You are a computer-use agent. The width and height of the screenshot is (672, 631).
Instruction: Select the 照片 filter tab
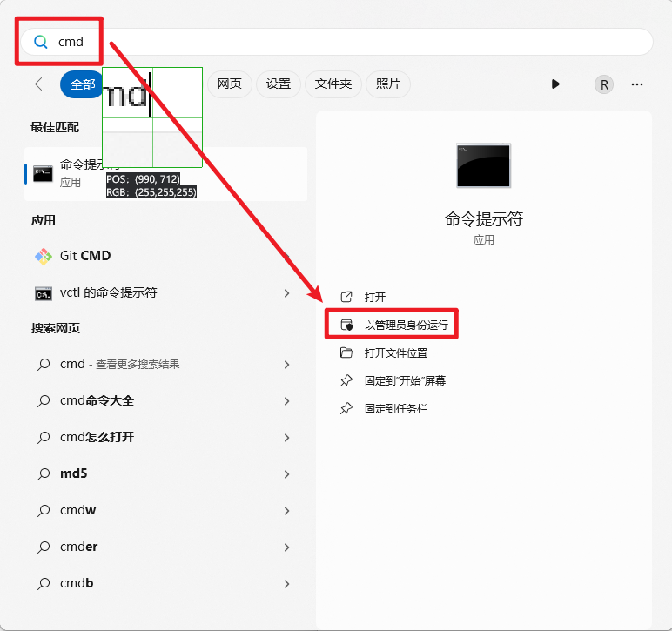point(388,84)
